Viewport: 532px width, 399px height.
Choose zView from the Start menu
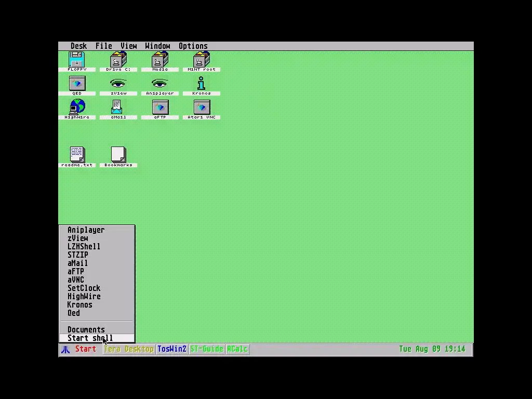pos(97,238)
